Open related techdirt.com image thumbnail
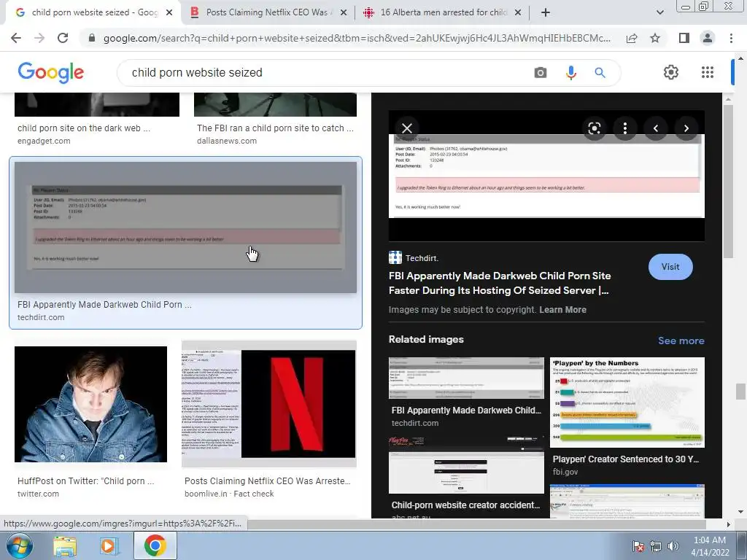Viewport: 747px width, 560px height. (x=466, y=378)
